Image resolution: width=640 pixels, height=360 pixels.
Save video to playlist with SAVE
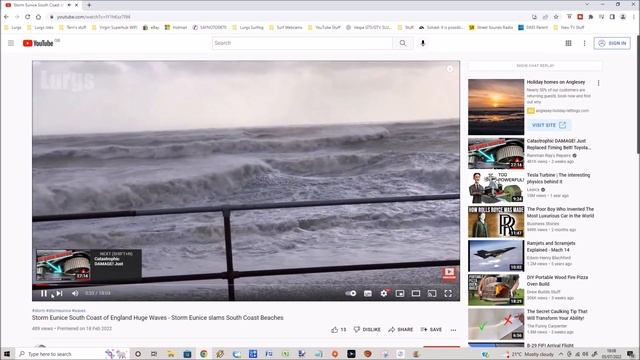point(431,329)
